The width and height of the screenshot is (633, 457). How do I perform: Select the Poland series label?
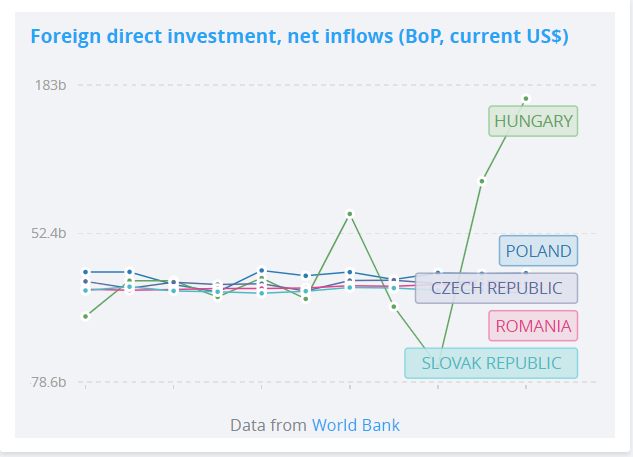(538, 251)
